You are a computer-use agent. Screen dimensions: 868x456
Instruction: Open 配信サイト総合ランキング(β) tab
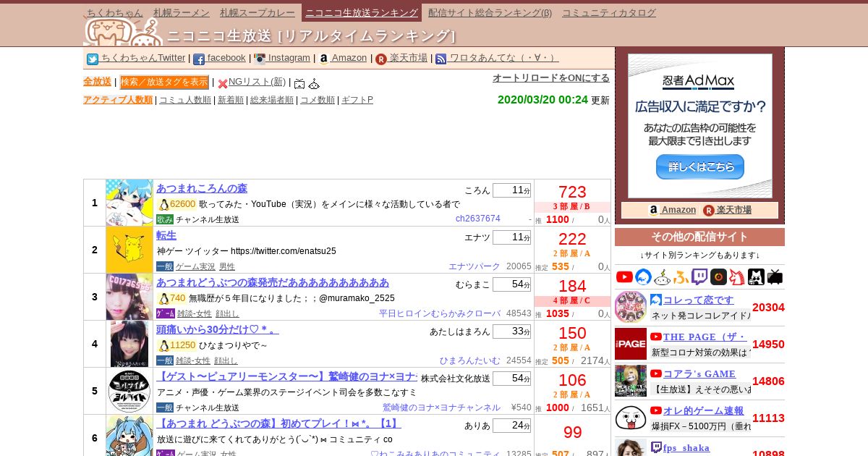[490, 12]
